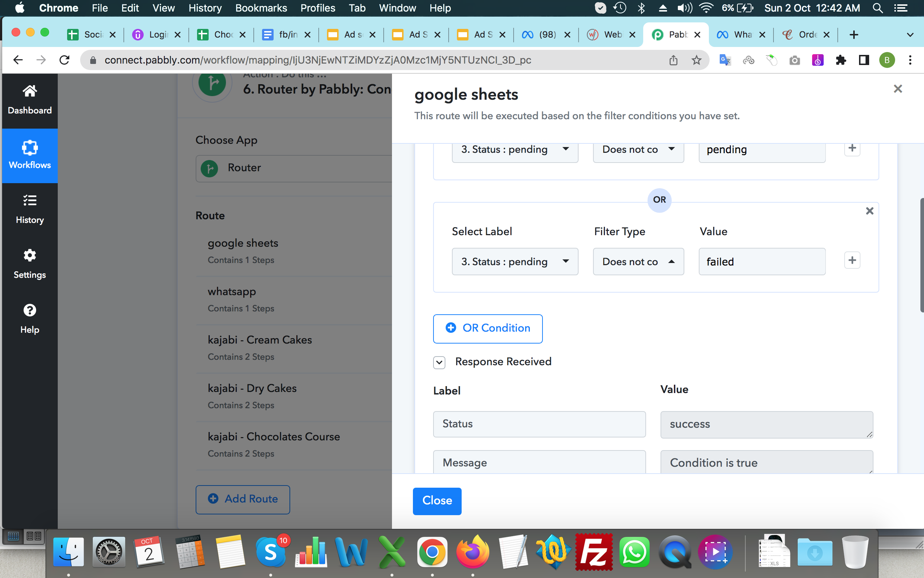Open Chrome profile B avatar
Viewport: 924px width, 578px height.
[x=887, y=60]
